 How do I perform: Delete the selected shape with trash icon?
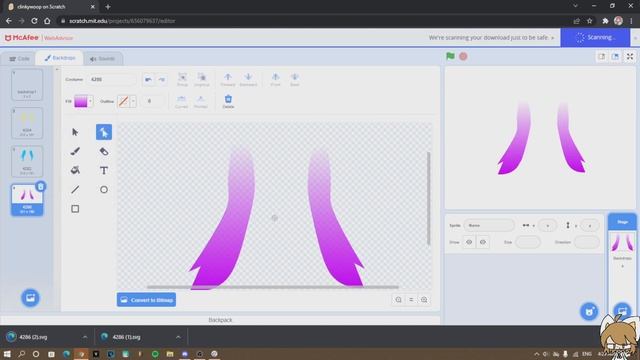(x=228, y=101)
